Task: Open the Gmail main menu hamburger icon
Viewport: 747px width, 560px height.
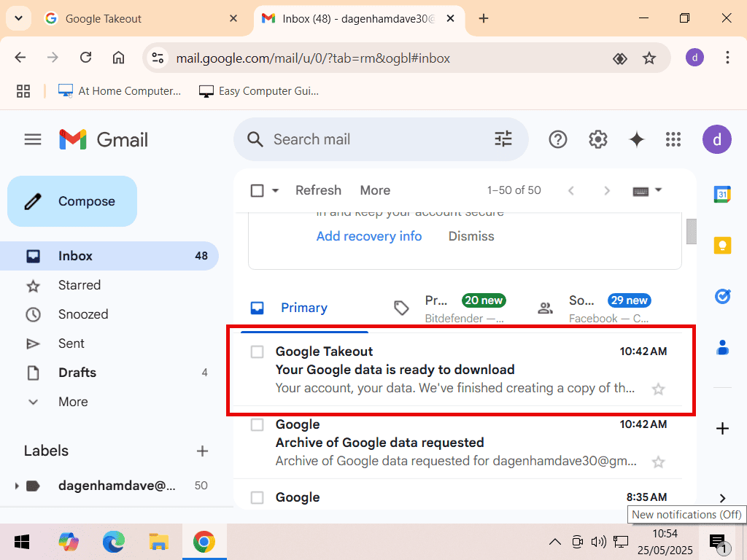Action: pyautogui.click(x=33, y=139)
